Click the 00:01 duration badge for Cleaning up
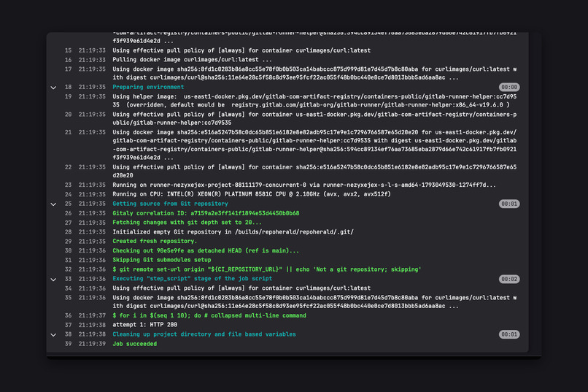 click(509, 334)
